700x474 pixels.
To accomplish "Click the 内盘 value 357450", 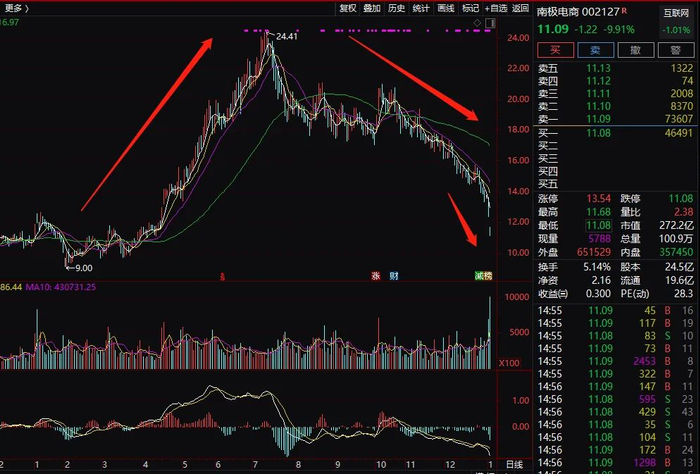I will tap(676, 252).
